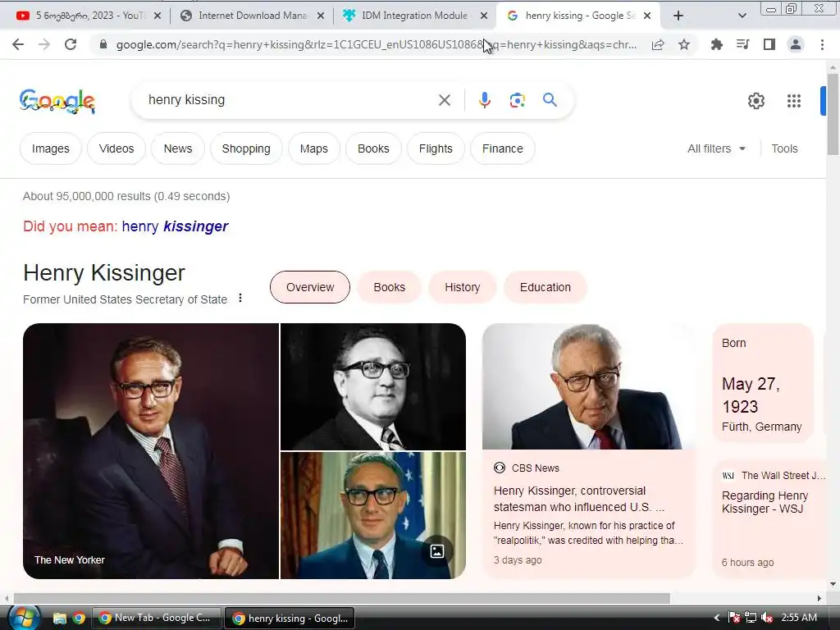Open the Google apps grid
Image resolution: width=840 pixels, height=630 pixels.
click(793, 101)
